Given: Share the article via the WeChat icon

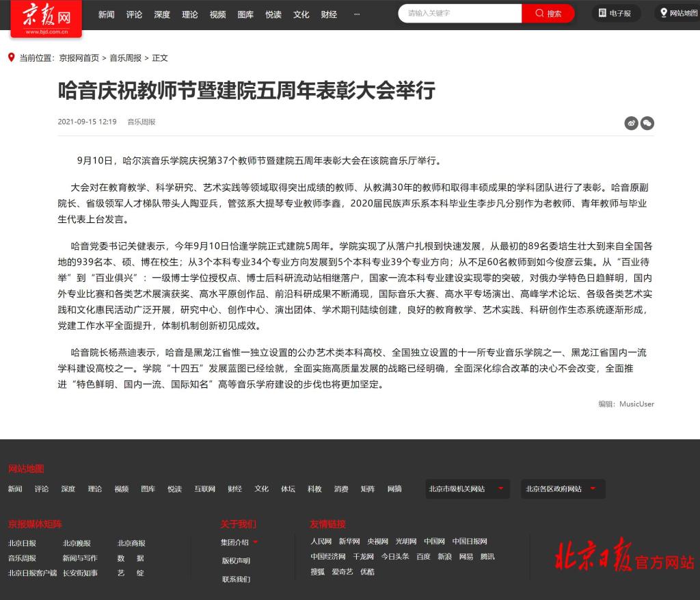Looking at the screenshot, I should pyautogui.click(x=647, y=123).
